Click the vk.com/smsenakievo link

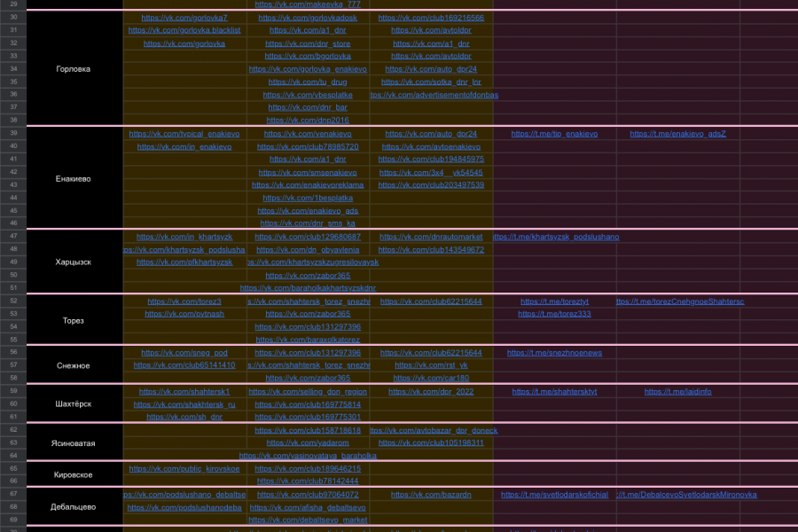[x=308, y=173]
